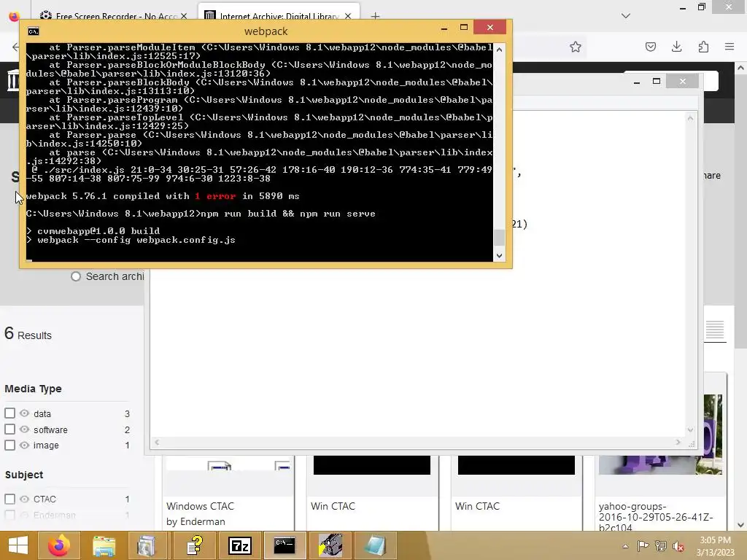This screenshot has height=560, width=747.
Task: Switch to the list view icon
Action: 715,330
